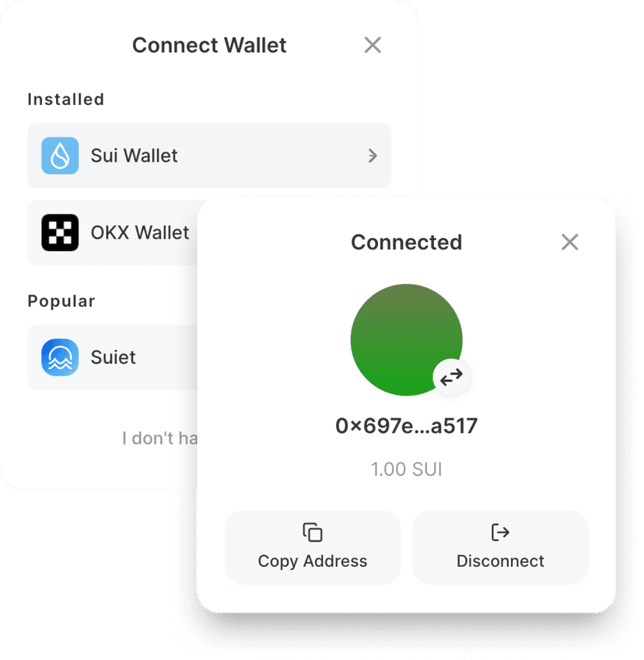Click the Disconnect button text
644x660 pixels.
(500, 561)
